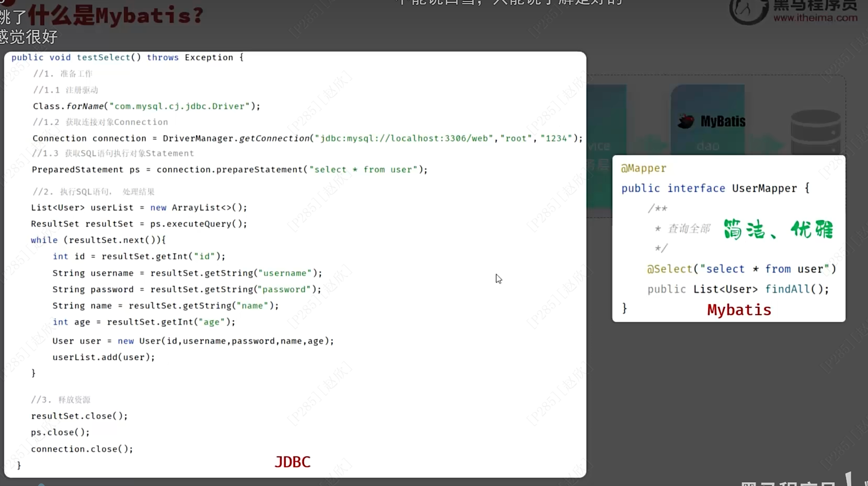Click the red JDBC label
This screenshot has height=486, width=868.
(292, 462)
